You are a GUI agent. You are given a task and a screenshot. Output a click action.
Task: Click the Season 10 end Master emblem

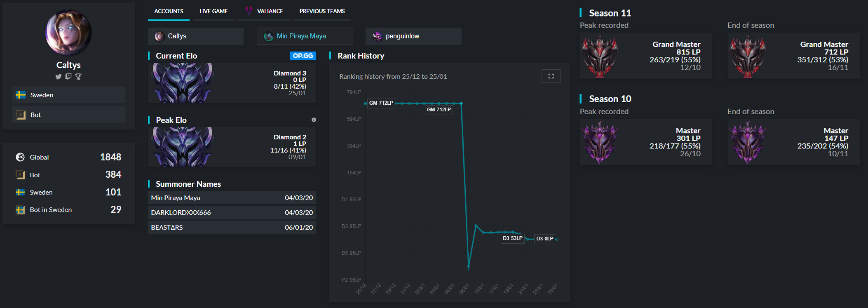pos(747,143)
